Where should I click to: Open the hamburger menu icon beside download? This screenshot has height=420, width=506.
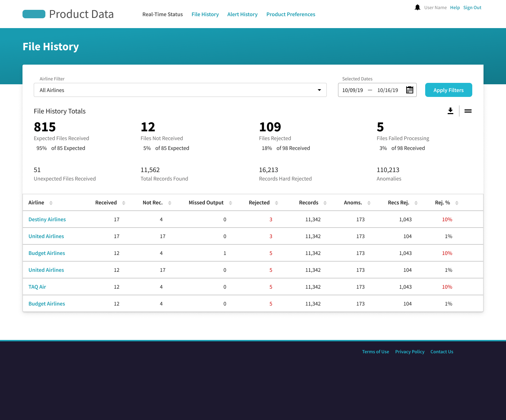click(x=468, y=111)
